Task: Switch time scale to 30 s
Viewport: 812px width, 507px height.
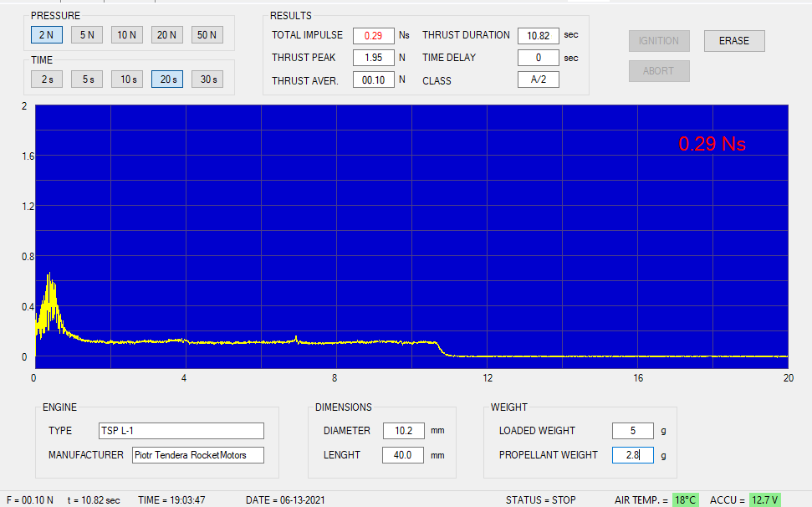Action: tap(207, 79)
